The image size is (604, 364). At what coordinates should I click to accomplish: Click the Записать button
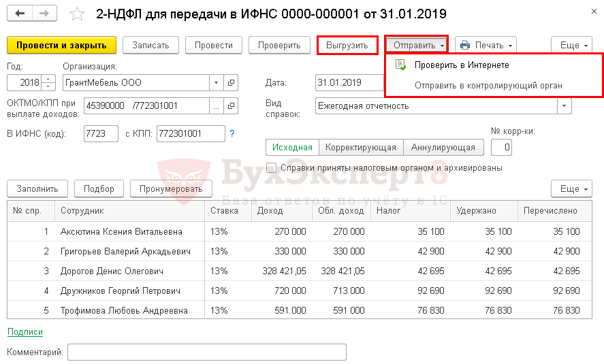coord(150,46)
